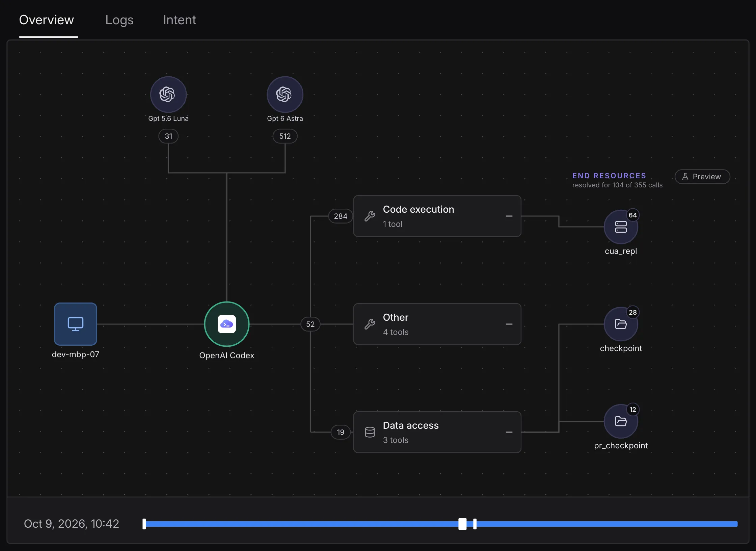The image size is (756, 551).
Task: Open the checkpoint folder resource icon
Action: coord(621,324)
